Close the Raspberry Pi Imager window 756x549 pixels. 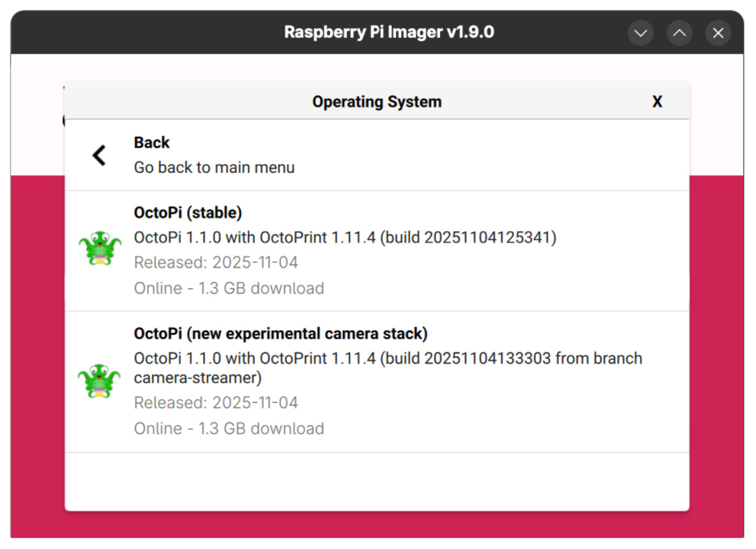718,33
